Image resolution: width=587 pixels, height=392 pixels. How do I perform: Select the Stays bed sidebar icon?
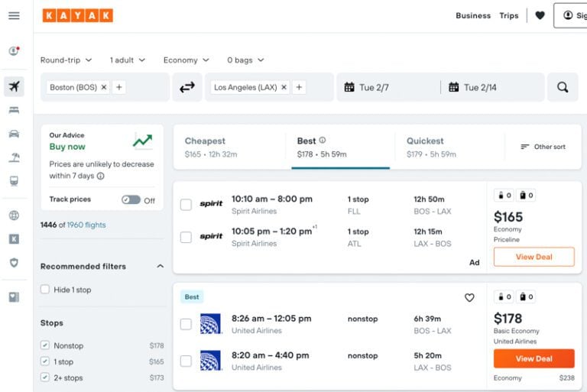[15, 110]
